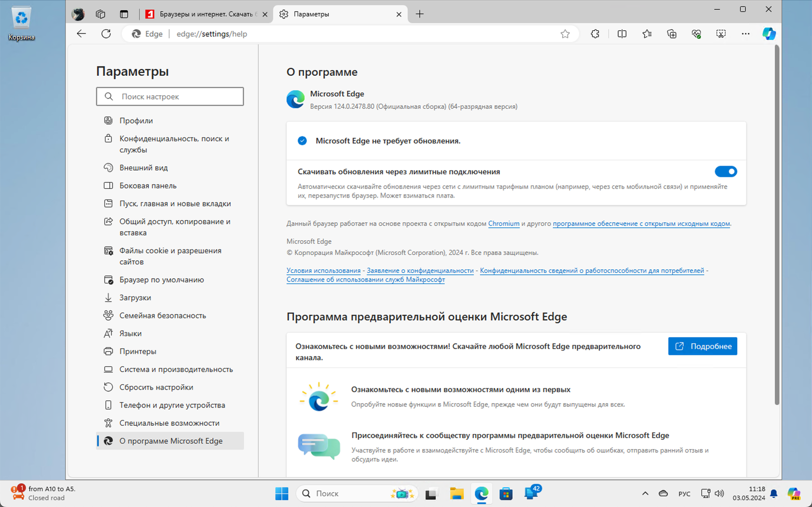Open 'Принтеры' settings
The height and width of the screenshot is (507, 812).
pos(170,351)
